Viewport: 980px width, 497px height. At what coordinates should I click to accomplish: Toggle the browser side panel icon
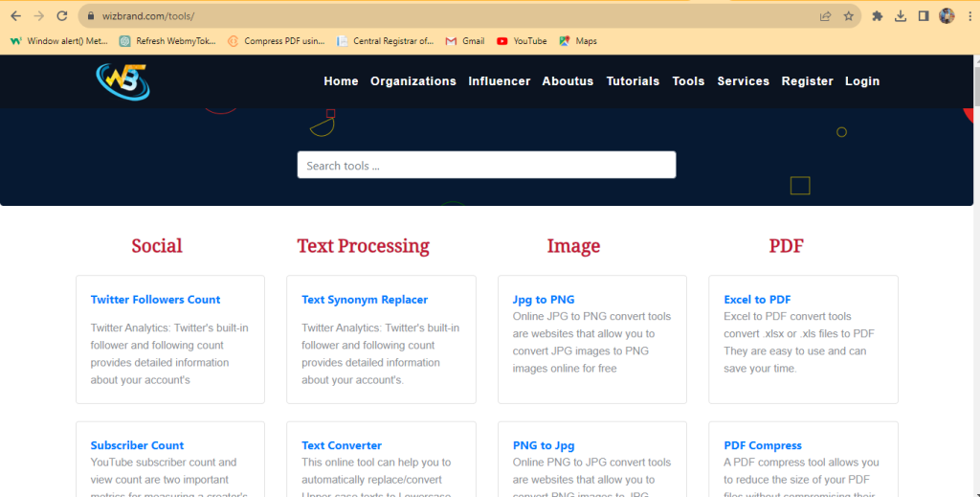924,16
